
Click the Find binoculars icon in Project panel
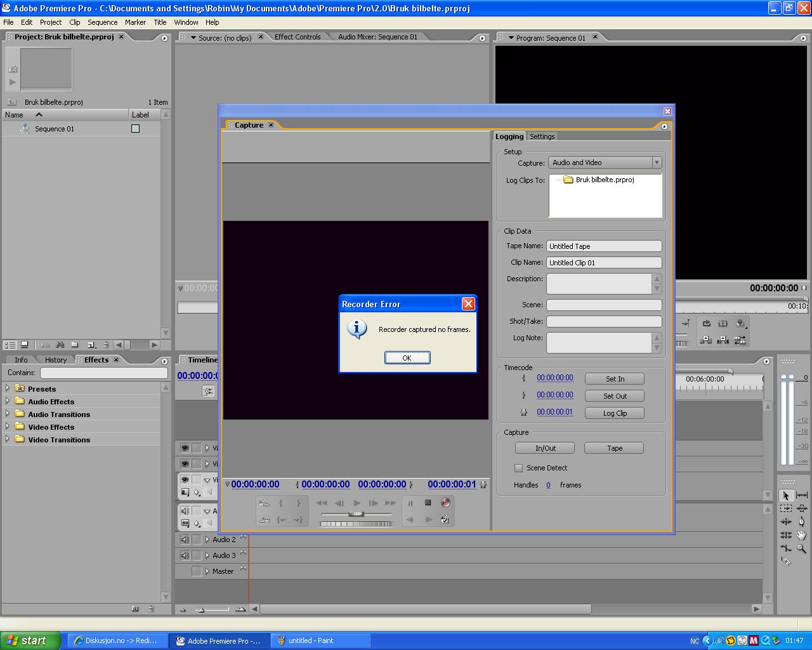60,345
